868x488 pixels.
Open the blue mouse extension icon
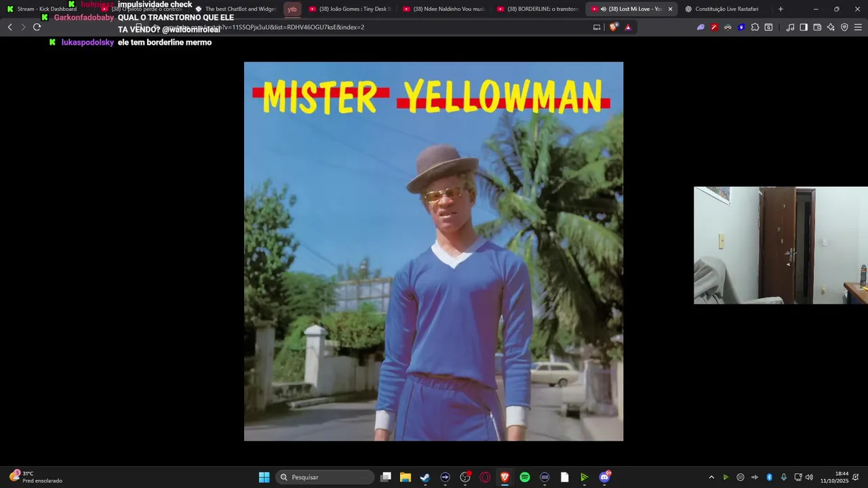pyautogui.click(x=741, y=27)
